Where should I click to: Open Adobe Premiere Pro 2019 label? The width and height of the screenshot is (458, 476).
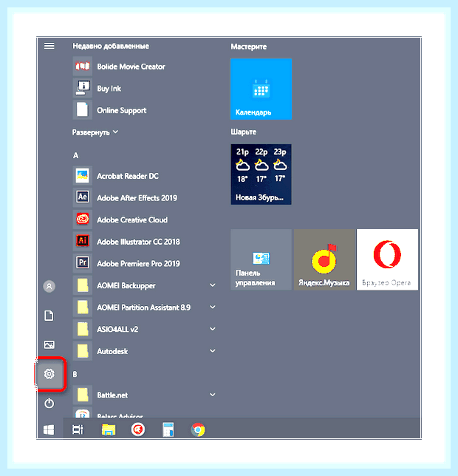point(138,263)
